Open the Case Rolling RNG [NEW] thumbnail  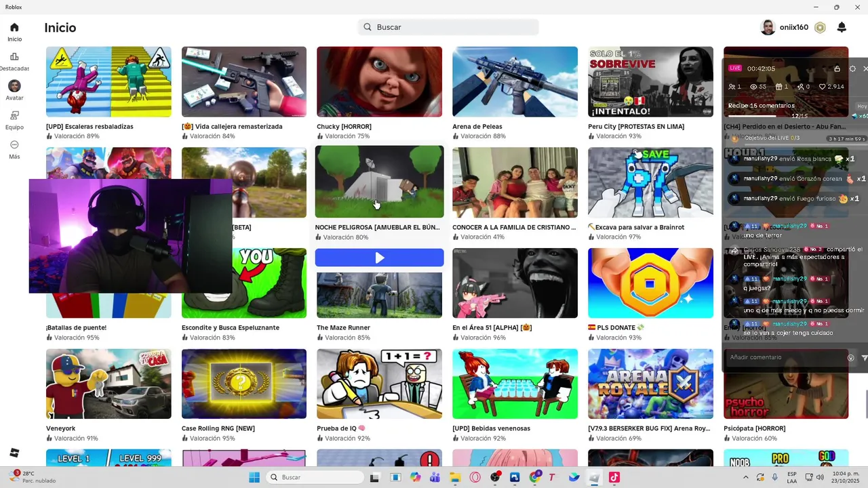(x=243, y=384)
